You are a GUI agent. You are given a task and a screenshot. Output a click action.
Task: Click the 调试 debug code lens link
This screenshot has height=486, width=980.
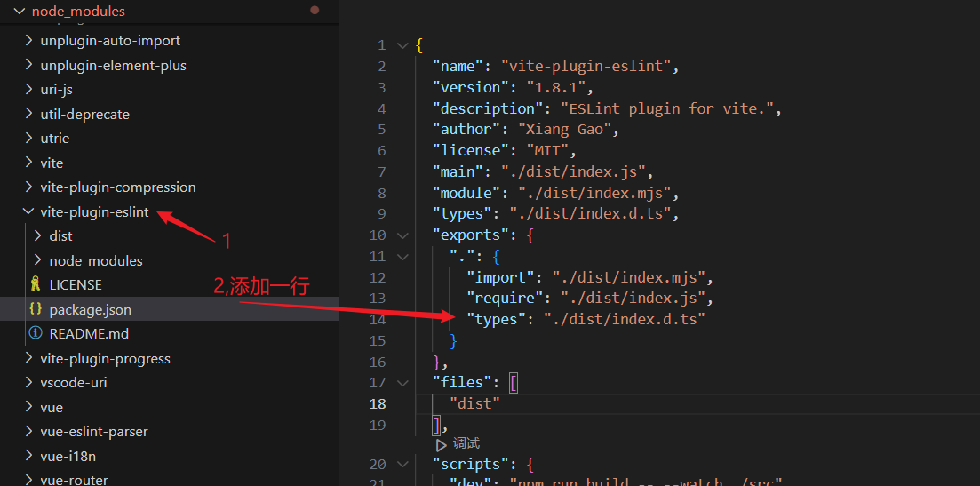[x=466, y=443]
